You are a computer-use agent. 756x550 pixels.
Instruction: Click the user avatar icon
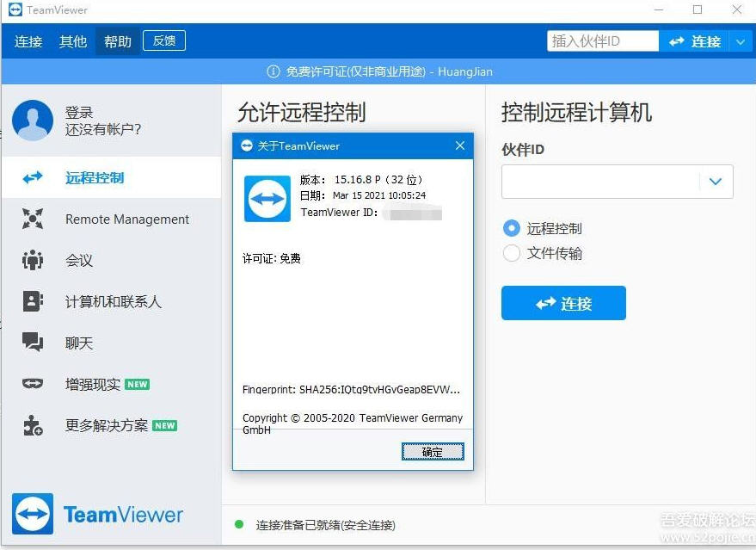click(x=33, y=121)
